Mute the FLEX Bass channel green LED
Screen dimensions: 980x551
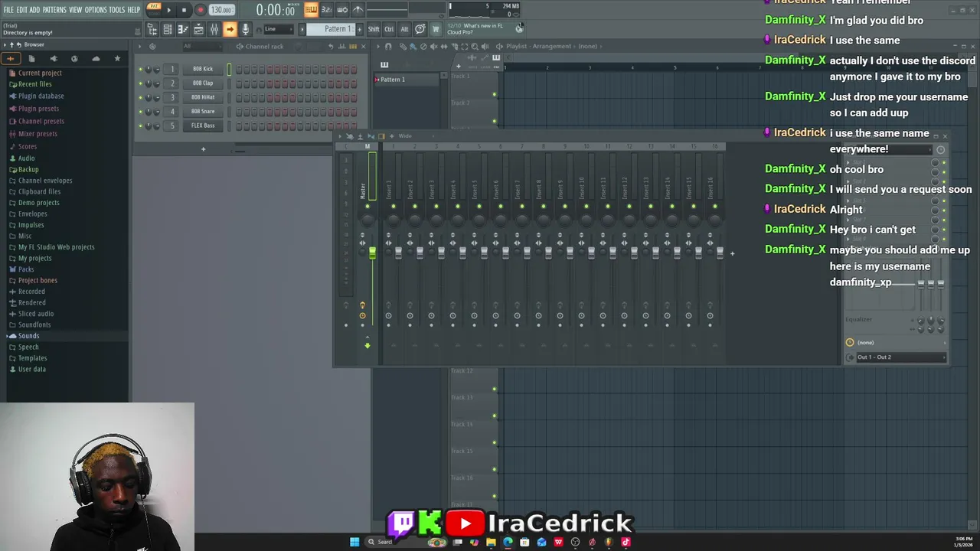141,126
